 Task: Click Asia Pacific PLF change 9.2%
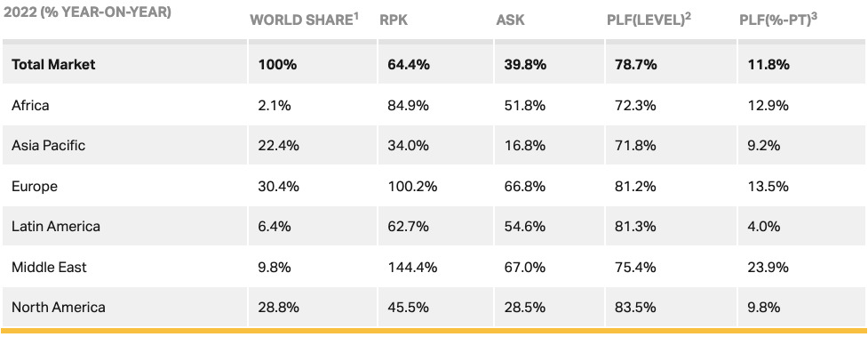pos(764,146)
